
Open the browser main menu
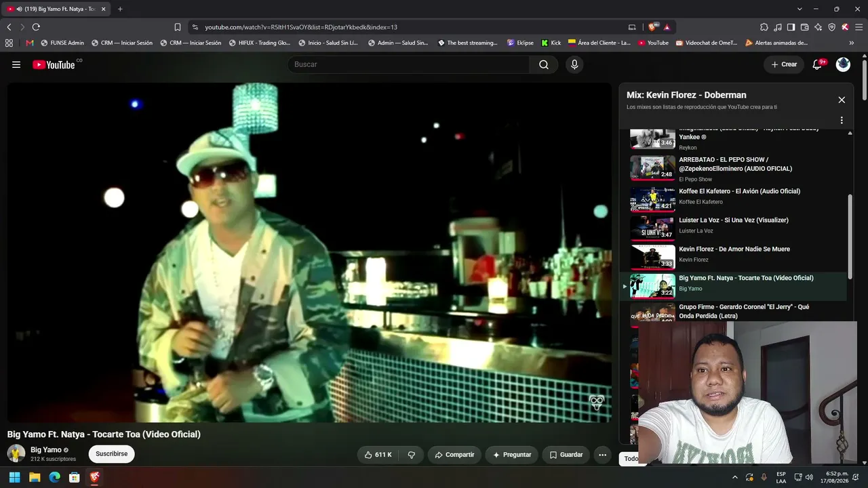click(x=859, y=27)
